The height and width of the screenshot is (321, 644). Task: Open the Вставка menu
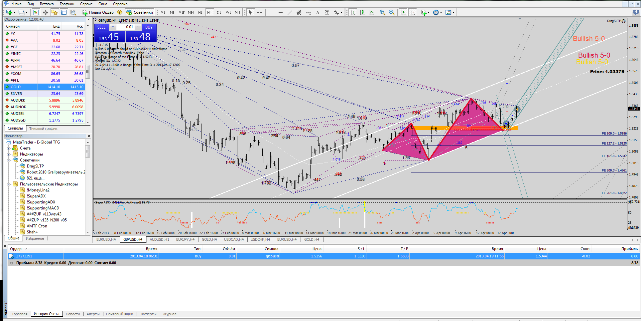pyautogui.click(x=47, y=4)
